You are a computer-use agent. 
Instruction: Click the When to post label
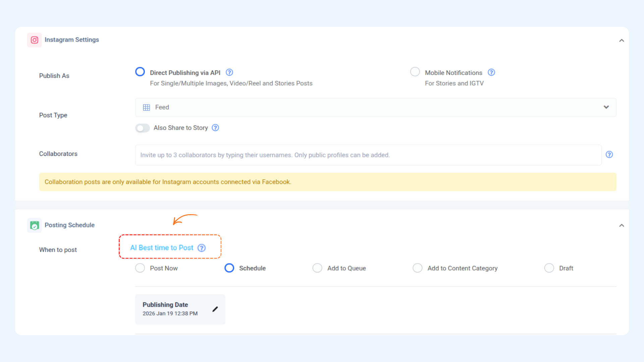coord(58,250)
